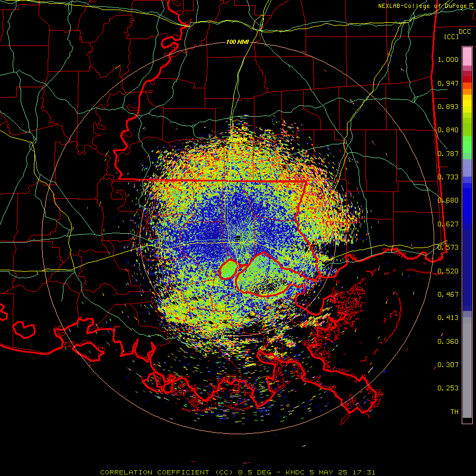Click the 0.253 scale value
476x476 pixels.
click(448, 388)
